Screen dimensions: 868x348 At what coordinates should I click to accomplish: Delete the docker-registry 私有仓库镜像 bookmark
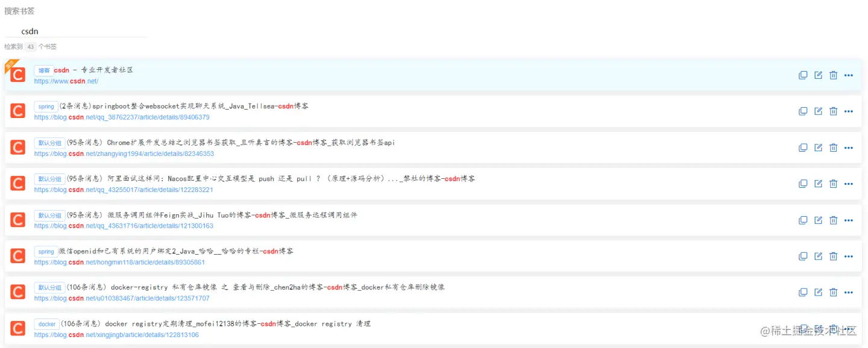(x=833, y=293)
